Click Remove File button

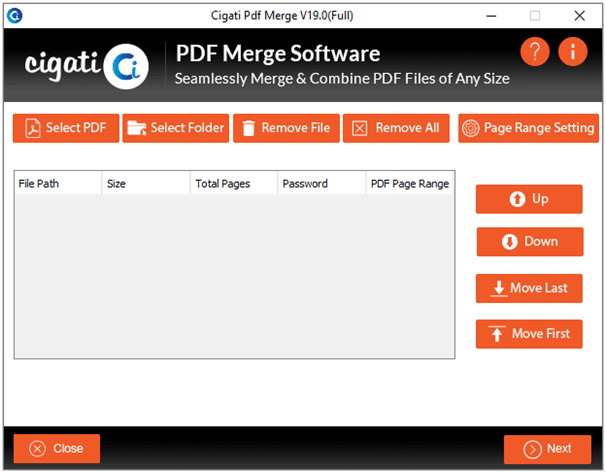286,128
